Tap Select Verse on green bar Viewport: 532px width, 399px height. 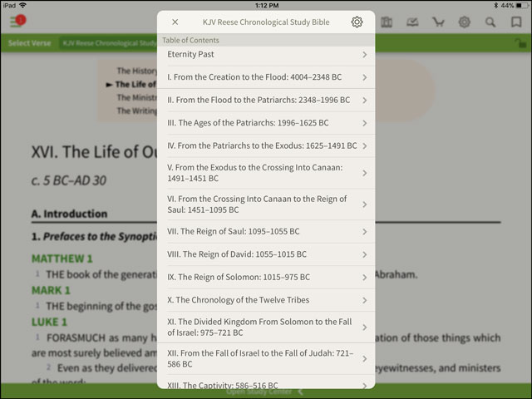[x=30, y=43]
